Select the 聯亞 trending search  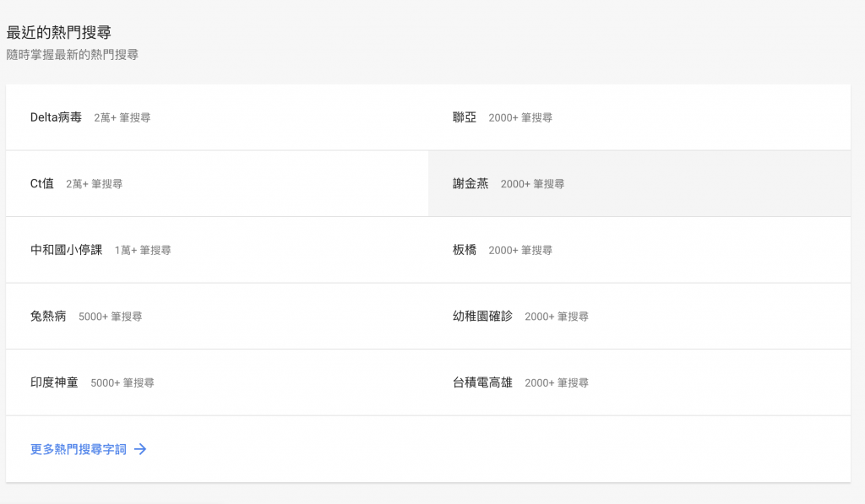click(465, 117)
